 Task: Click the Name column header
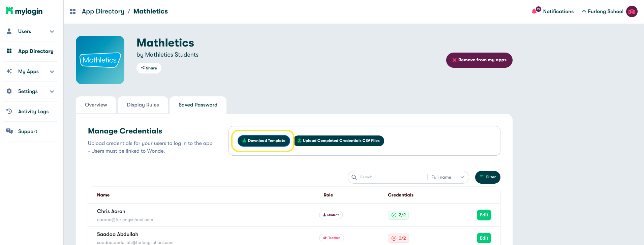[x=103, y=195]
